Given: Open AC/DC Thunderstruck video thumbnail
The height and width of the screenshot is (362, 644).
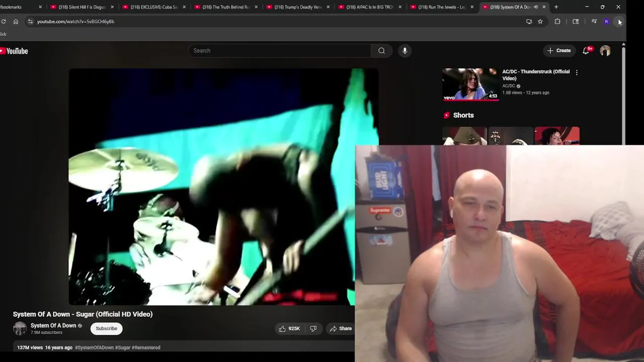Looking at the screenshot, I should [x=470, y=84].
